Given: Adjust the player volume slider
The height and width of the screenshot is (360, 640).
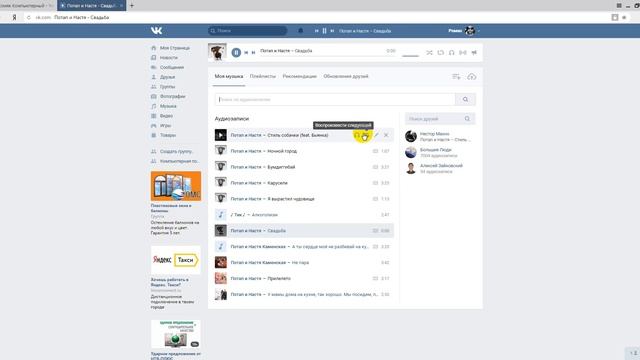Looking at the screenshot, I should (410, 56).
